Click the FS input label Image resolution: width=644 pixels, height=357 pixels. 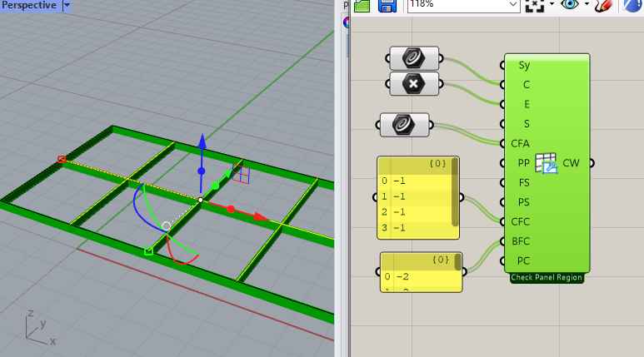[524, 182]
